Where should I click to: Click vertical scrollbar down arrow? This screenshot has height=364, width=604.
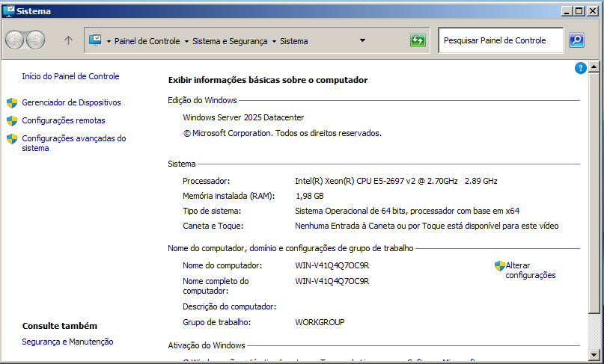(x=594, y=354)
